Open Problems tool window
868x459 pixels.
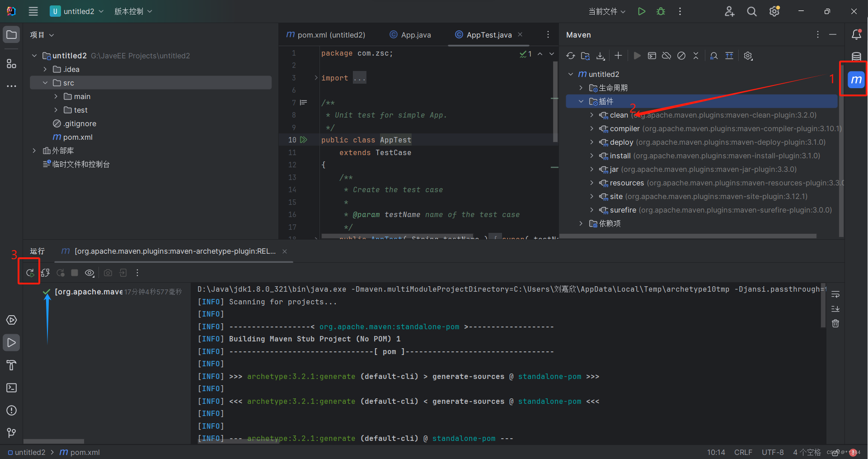[12, 411]
